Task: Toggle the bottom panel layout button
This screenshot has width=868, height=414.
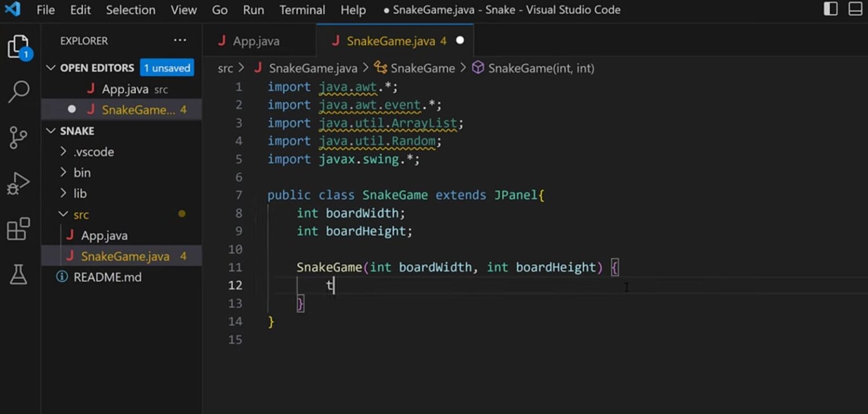Action: (856, 9)
